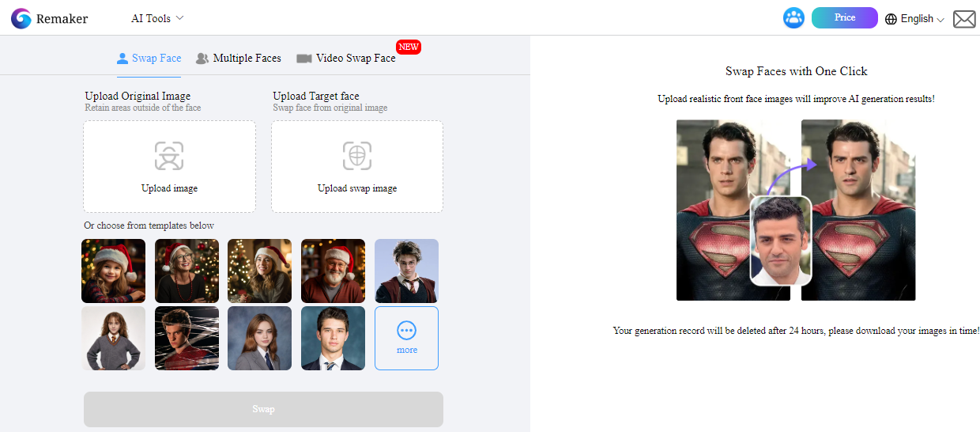980x432 pixels.
Task: Click the Price button
Action: click(845, 17)
